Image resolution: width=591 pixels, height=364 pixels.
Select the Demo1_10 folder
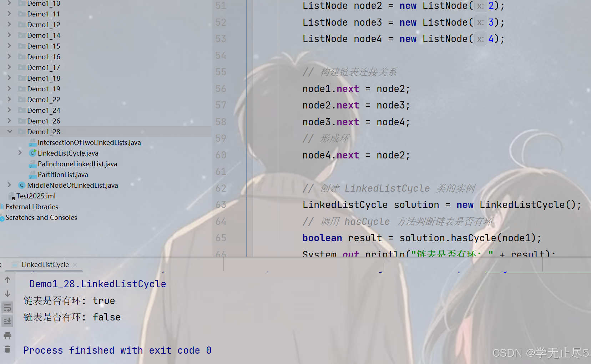[x=44, y=4]
